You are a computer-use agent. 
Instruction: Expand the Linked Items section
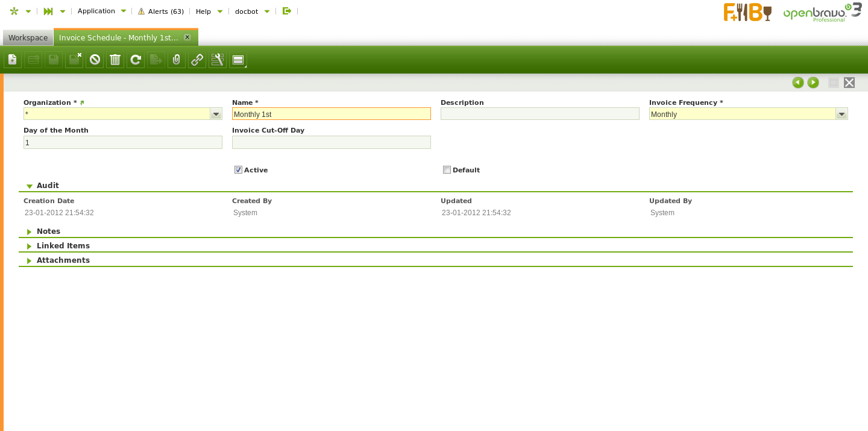click(x=63, y=246)
